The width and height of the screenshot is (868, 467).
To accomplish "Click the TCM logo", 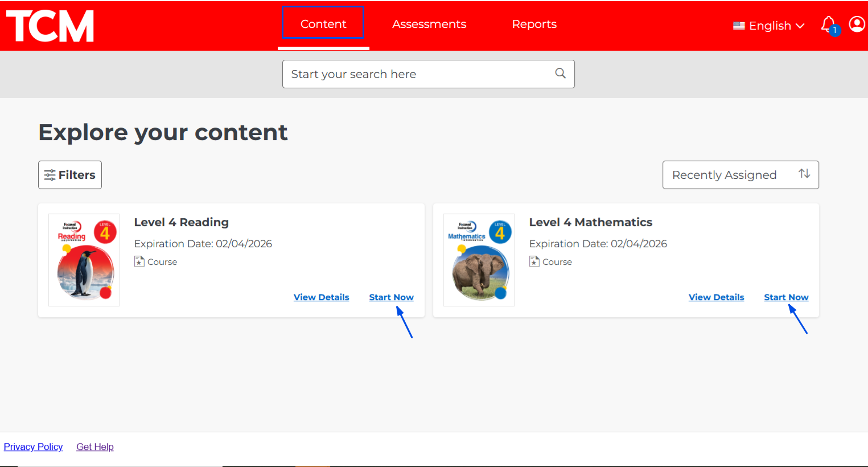I will (50, 26).
